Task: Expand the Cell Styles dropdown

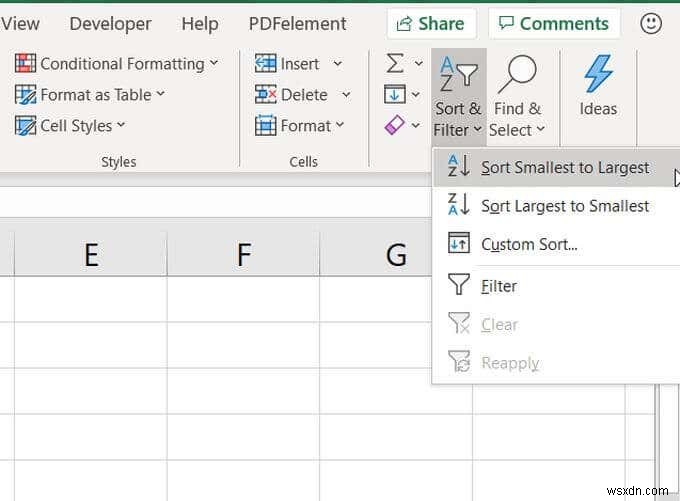Action: pos(122,126)
